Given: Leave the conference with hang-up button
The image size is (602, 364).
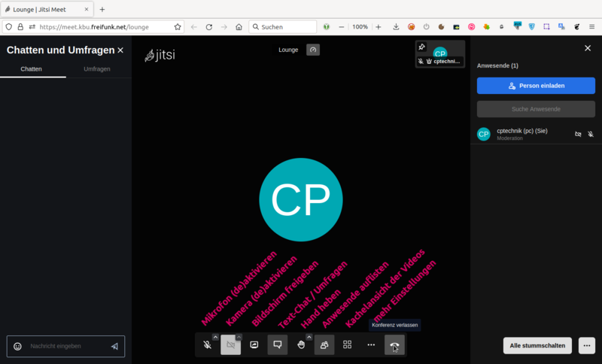Looking at the screenshot, I should click(394, 345).
